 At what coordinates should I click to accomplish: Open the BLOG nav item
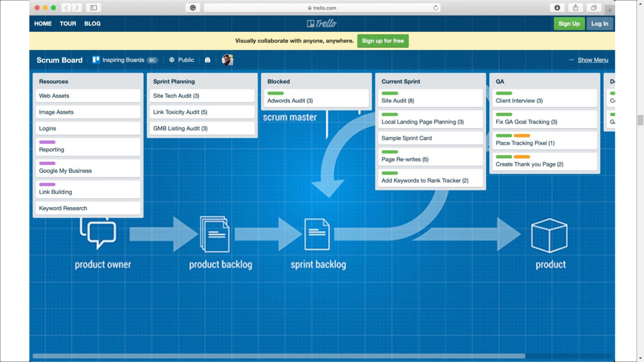click(x=93, y=24)
